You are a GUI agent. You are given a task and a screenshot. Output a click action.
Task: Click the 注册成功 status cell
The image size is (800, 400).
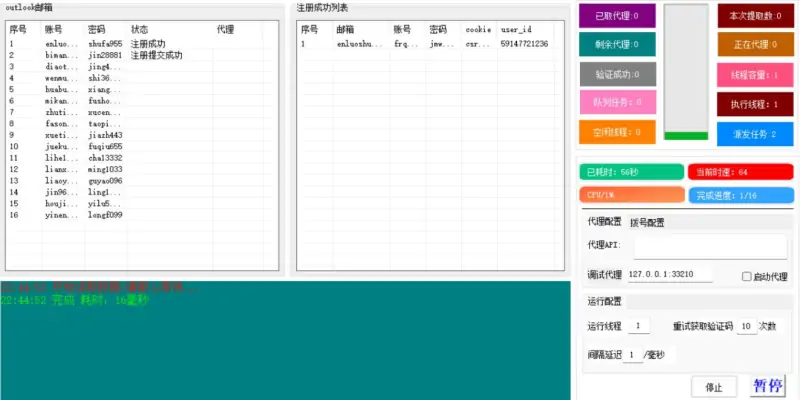(x=148, y=44)
